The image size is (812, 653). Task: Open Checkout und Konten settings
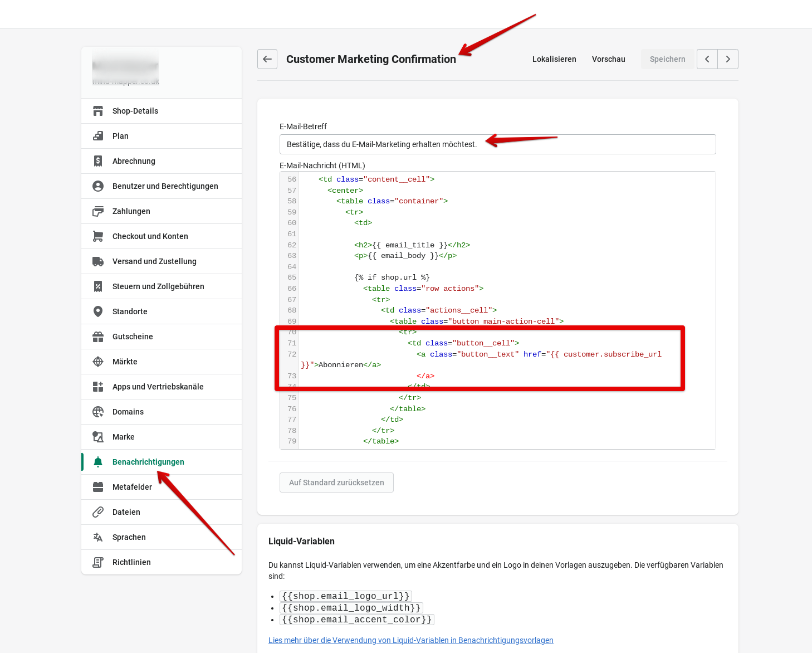[150, 236]
